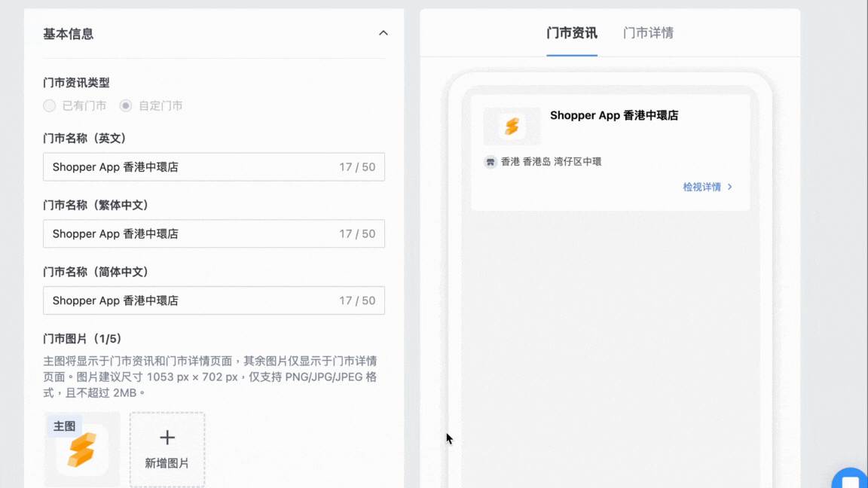Edit the 门市名称（英文）input field

[x=214, y=166]
